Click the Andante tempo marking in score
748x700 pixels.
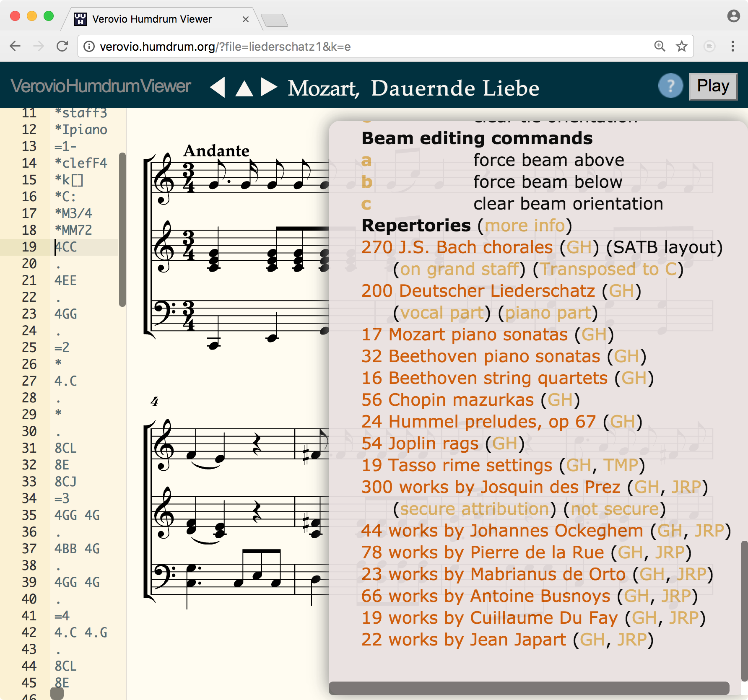[216, 150]
